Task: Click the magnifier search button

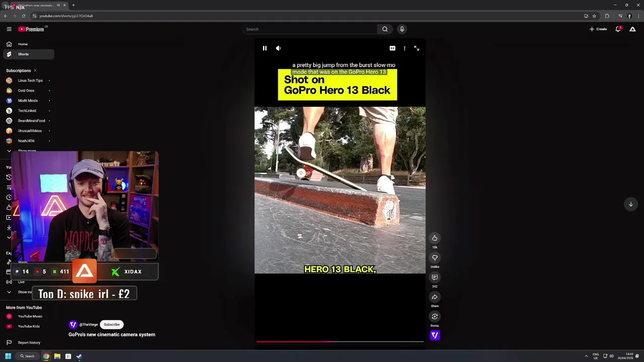Action: pos(385,29)
